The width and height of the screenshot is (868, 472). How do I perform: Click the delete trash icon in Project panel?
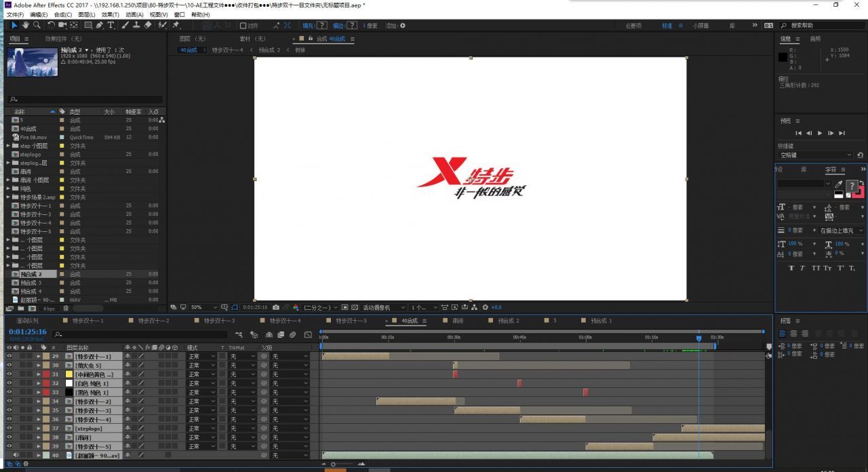[66, 309]
